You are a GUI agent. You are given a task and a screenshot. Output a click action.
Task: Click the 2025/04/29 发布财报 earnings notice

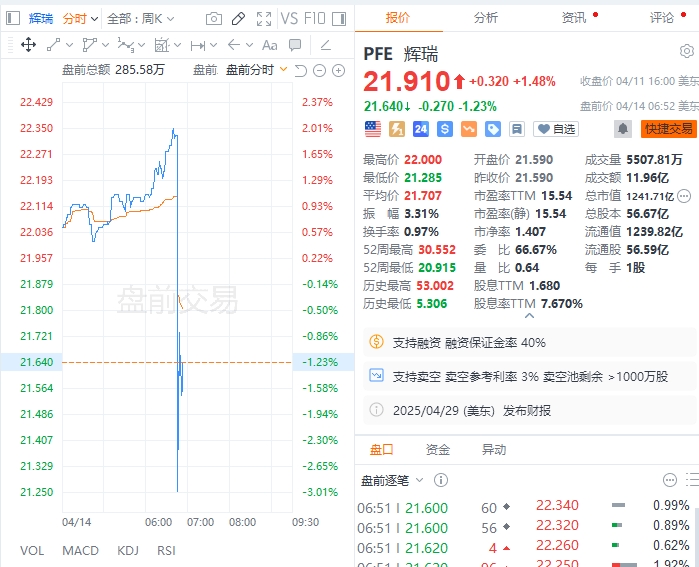[470, 410]
